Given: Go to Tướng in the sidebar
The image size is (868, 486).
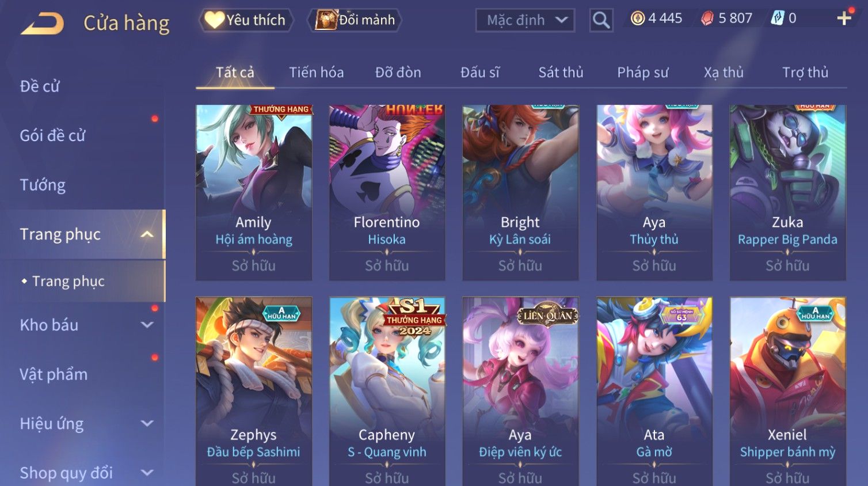Looking at the screenshot, I should click(x=43, y=185).
